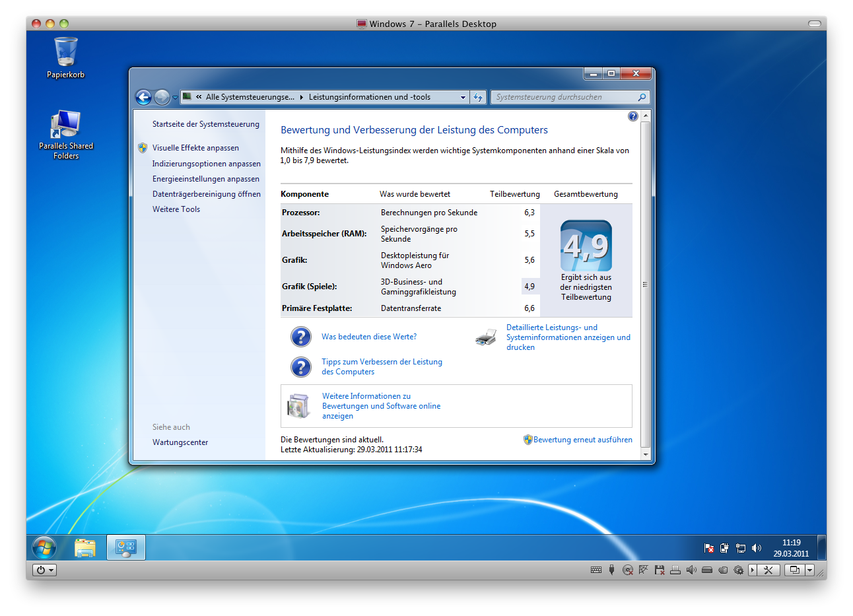Open 'Weitere Informationen zu Bewertungen' online link

coord(381,406)
